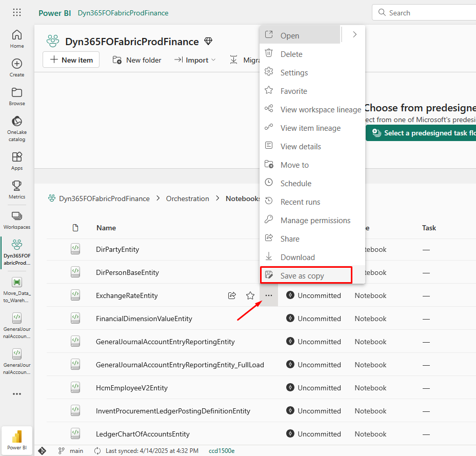Select View item lineage

312,128
